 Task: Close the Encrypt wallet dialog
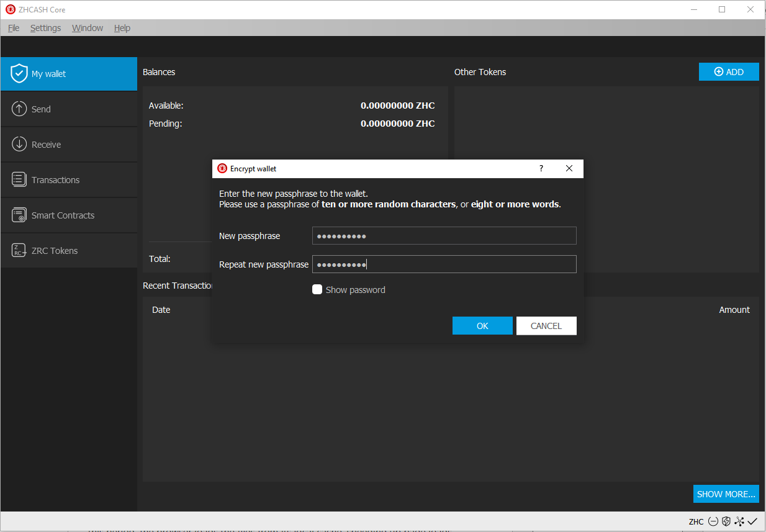pyautogui.click(x=569, y=168)
